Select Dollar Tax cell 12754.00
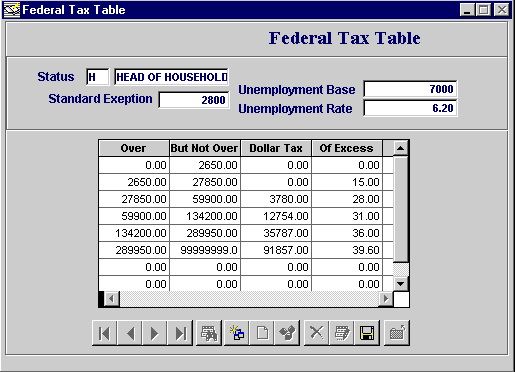Screen dimensions: 515x372 [x=276, y=216]
